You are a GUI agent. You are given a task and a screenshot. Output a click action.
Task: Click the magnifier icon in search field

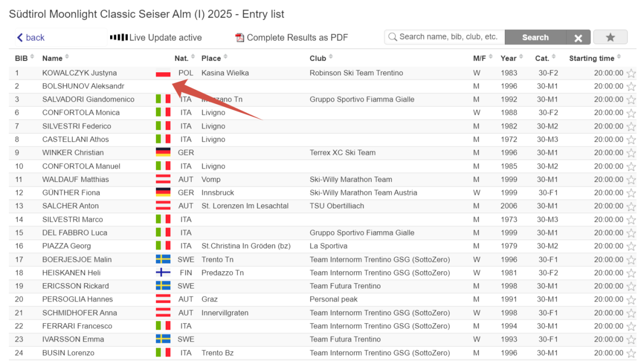tap(393, 37)
